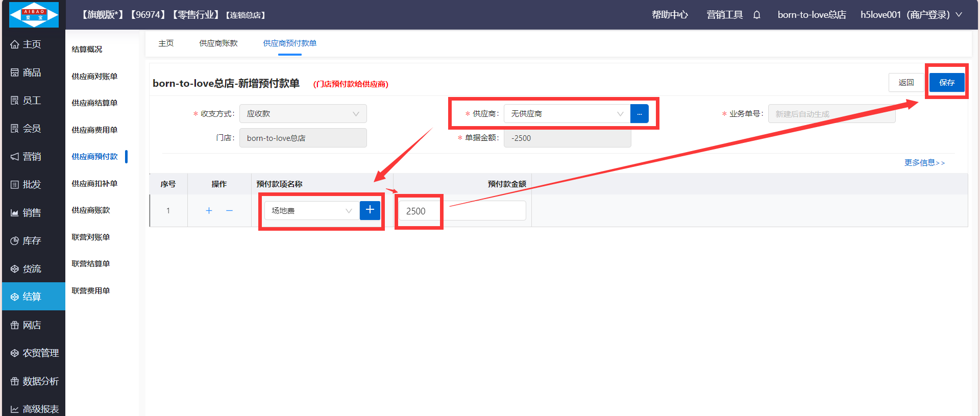Expand the h5love001 account menu

pos(911,15)
